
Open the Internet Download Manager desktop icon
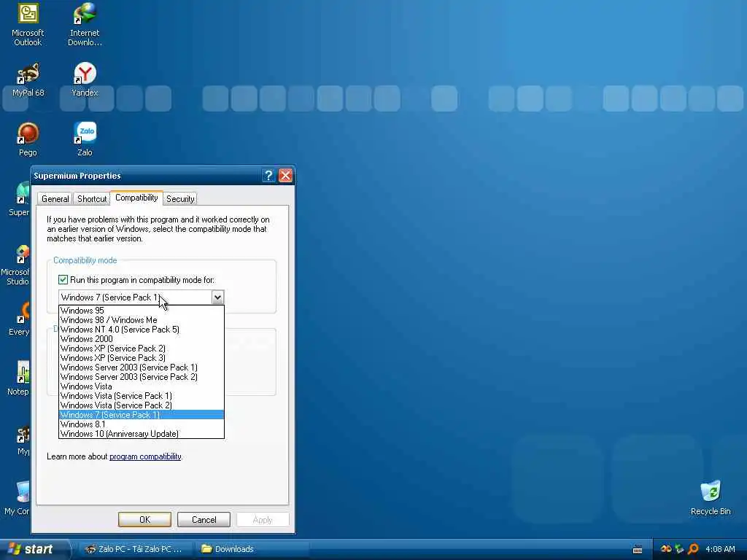click(x=85, y=25)
